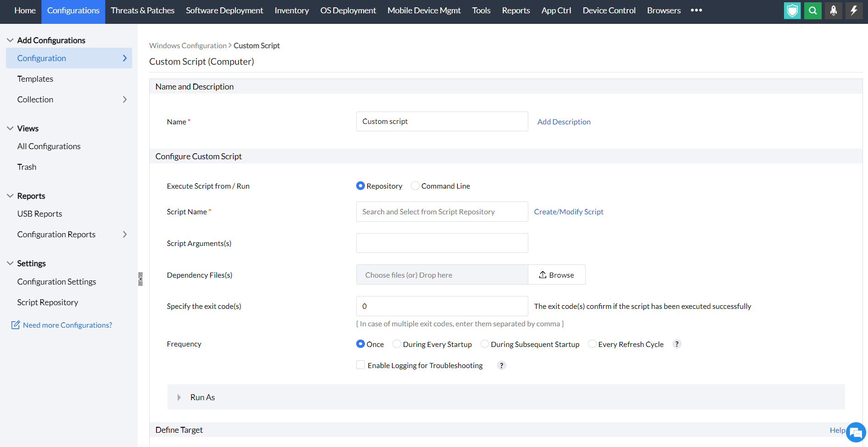
Task: Click the shield icon in top bar
Action: [x=792, y=11]
